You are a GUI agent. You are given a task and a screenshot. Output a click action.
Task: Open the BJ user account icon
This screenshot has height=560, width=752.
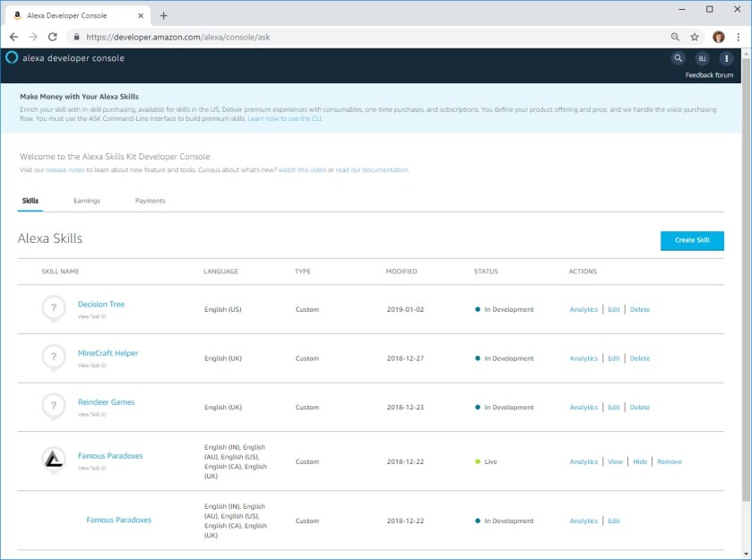click(702, 58)
